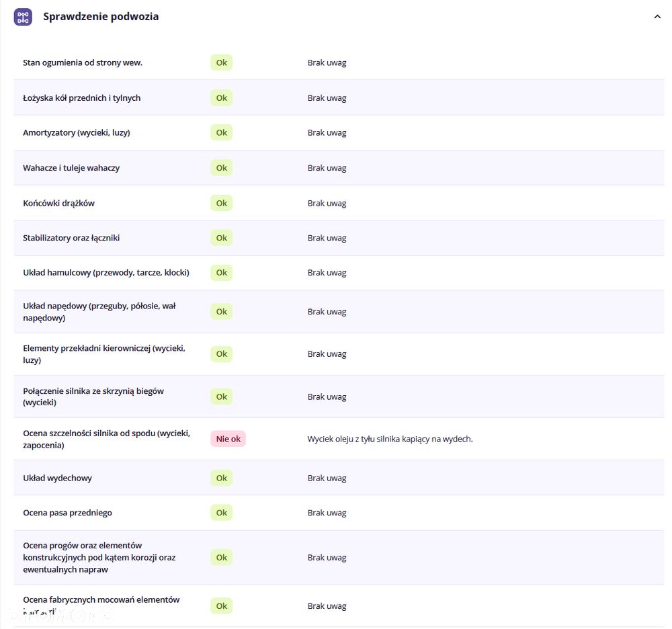Select "Brak uwag" in Ocena progów row
Image resolution: width=672 pixels, height=629 pixels.
pos(327,558)
